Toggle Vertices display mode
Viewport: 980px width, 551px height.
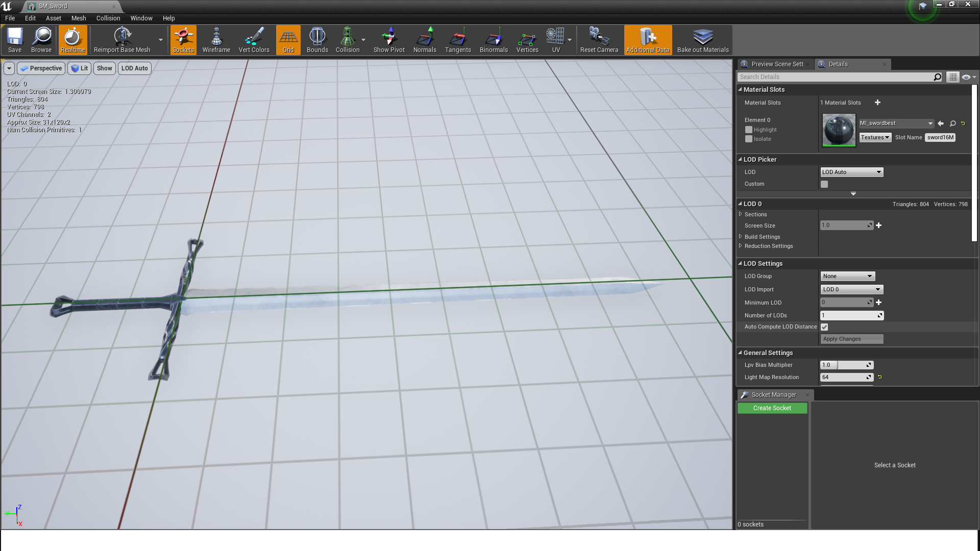(527, 40)
